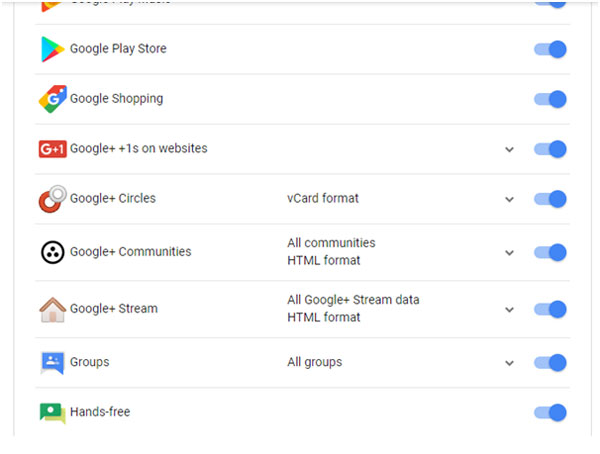Turn off the Groups toggle switch
Screen dimensions: 600x454
[551, 362]
